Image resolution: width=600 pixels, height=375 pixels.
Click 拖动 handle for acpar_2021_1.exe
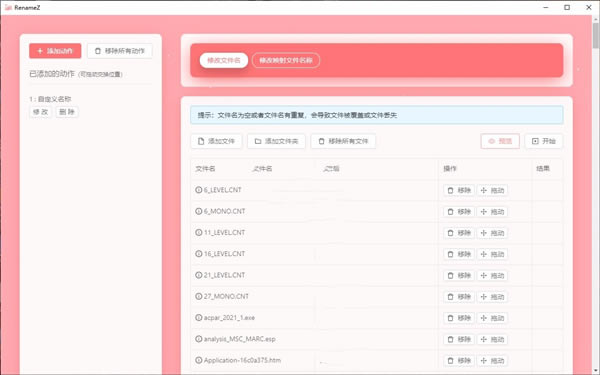point(492,318)
